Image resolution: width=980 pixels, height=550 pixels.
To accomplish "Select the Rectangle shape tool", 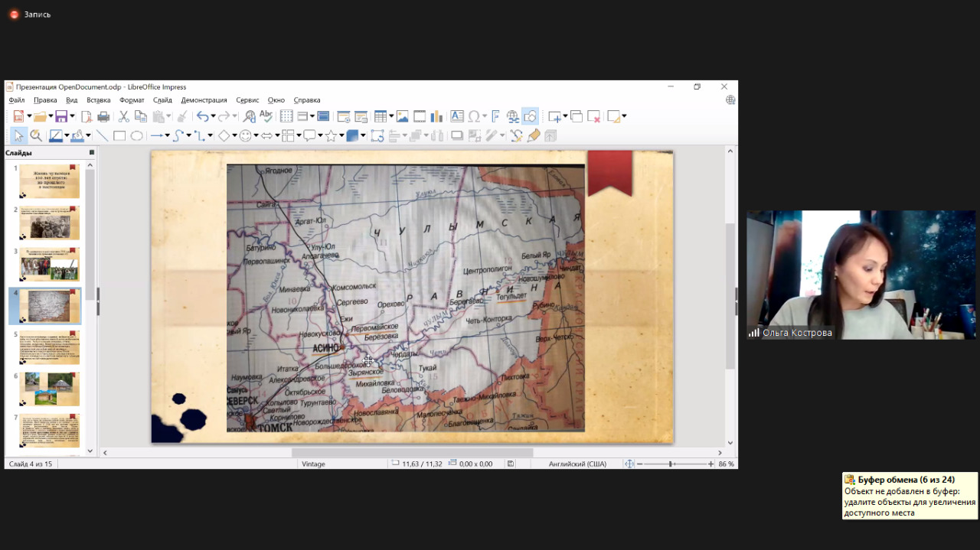I will click(119, 136).
